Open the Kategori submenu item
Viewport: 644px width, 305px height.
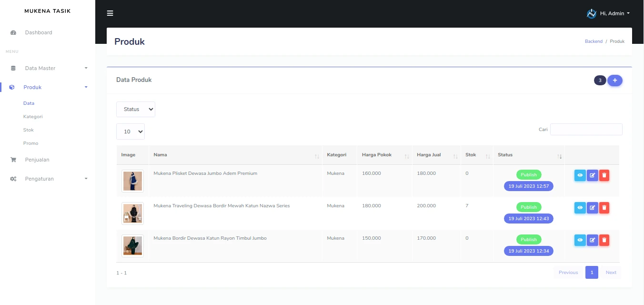[x=33, y=116]
